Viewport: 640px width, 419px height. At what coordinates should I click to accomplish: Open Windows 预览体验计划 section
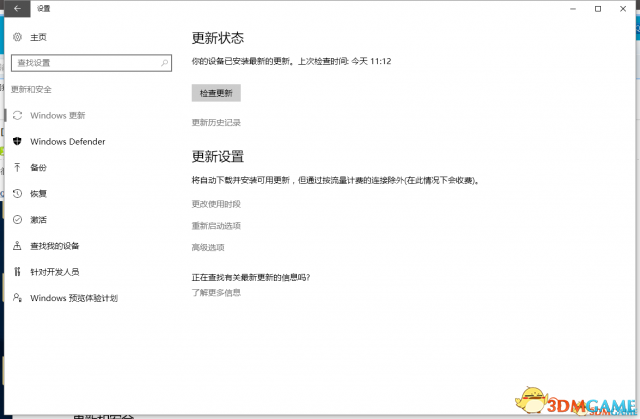(x=74, y=298)
